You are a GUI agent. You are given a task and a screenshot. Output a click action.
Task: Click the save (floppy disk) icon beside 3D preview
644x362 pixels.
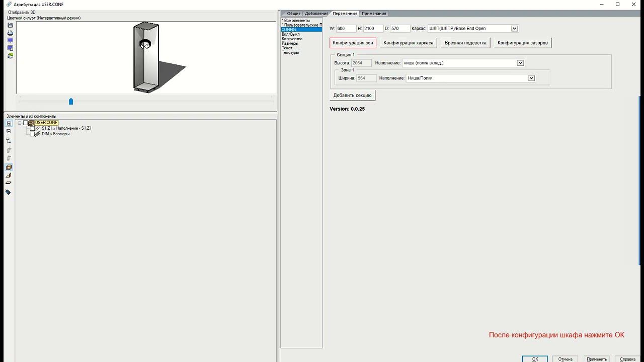point(10,25)
